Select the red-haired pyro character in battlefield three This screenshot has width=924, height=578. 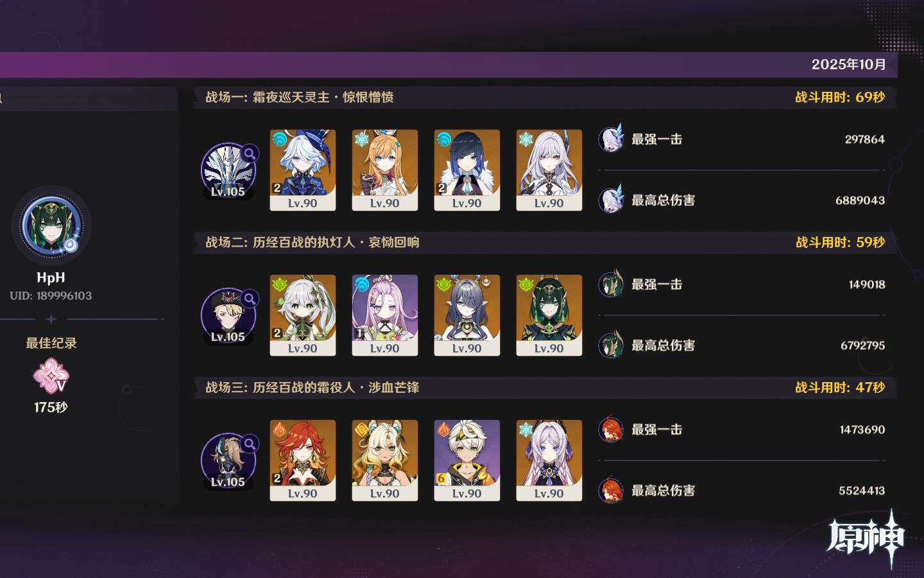pos(303,460)
